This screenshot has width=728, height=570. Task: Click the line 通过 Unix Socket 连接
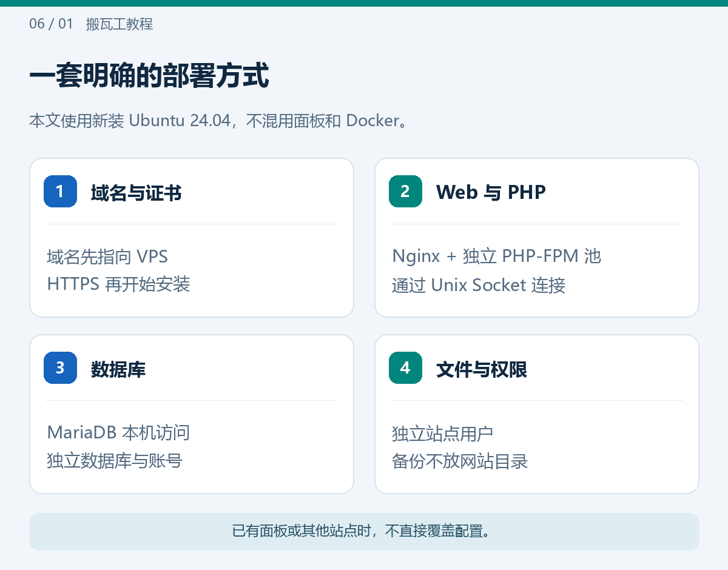[479, 285]
